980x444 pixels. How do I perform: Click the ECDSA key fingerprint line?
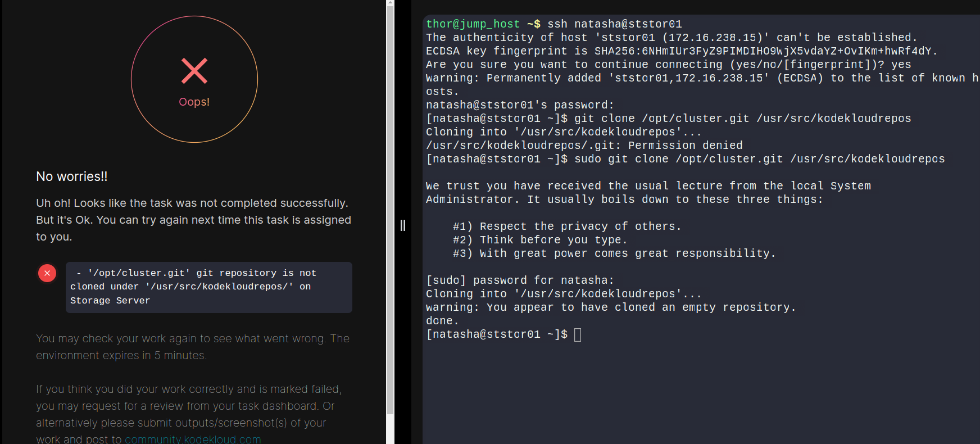(x=681, y=51)
